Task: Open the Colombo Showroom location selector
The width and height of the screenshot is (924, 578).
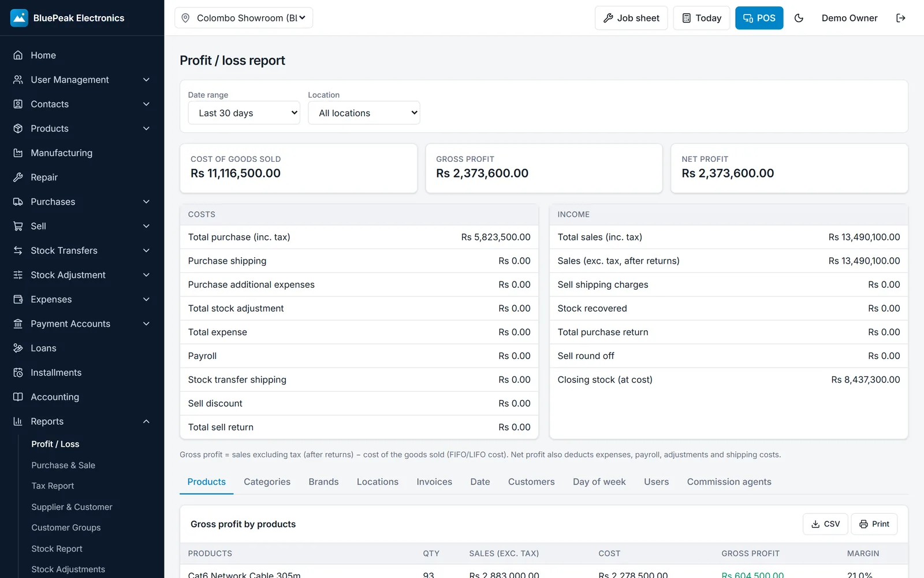Action: click(x=244, y=18)
